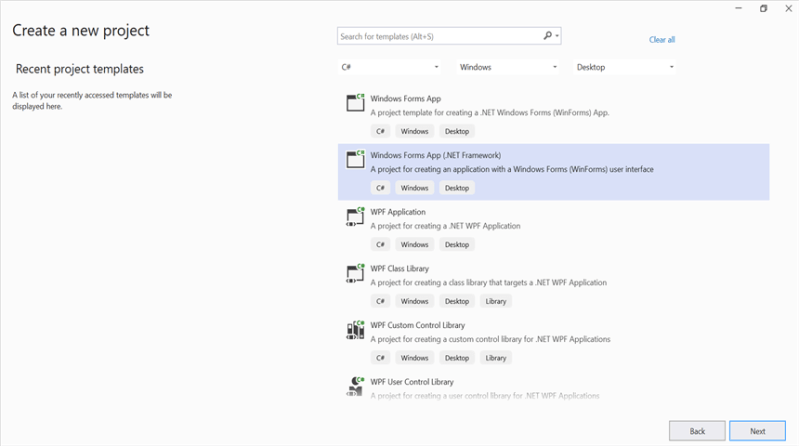The width and height of the screenshot is (799, 446).
Task: Close the Create a new project window
Action: click(788, 8)
